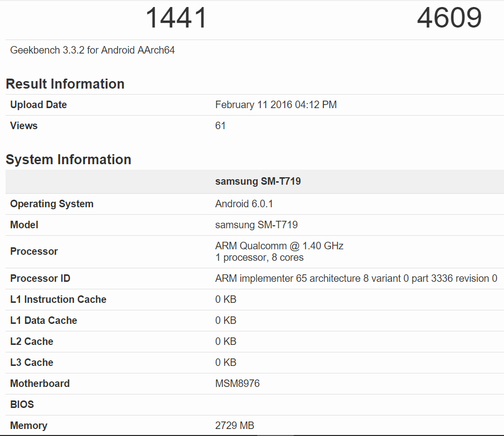Image resolution: width=504 pixels, height=436 pixels.
Task: Click the multi-core score 4609
Action: (449, 18)
